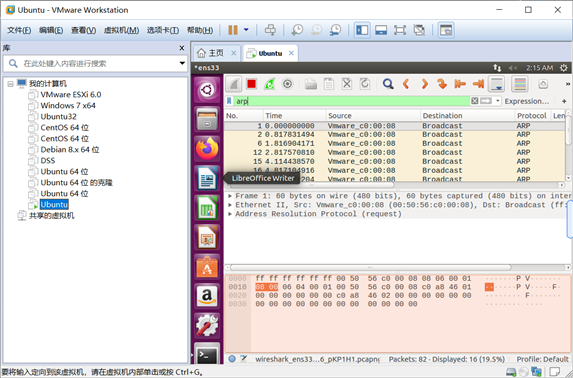Start capture with the shark fin icon
The image size is (573, 378).
[234, 84]
